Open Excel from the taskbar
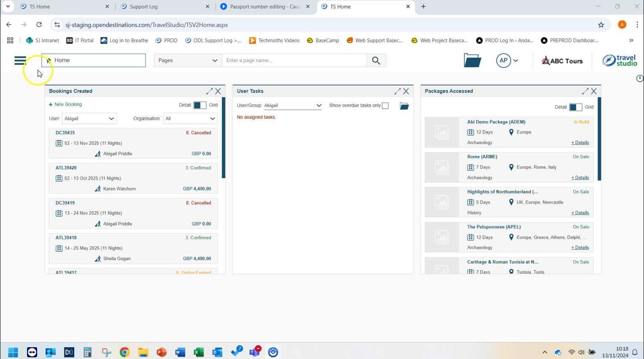Image resolution: width=644 pixels, height=359 pixels. tap(199, 352)
